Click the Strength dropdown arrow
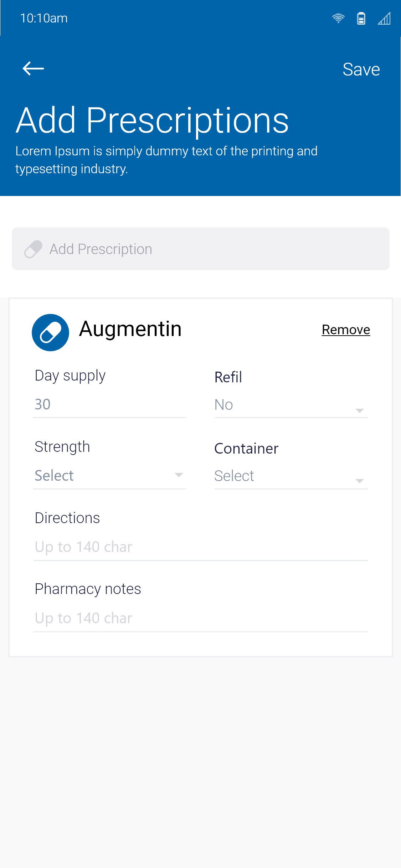This screenshot has height=868, width=401. click(179, 475)
